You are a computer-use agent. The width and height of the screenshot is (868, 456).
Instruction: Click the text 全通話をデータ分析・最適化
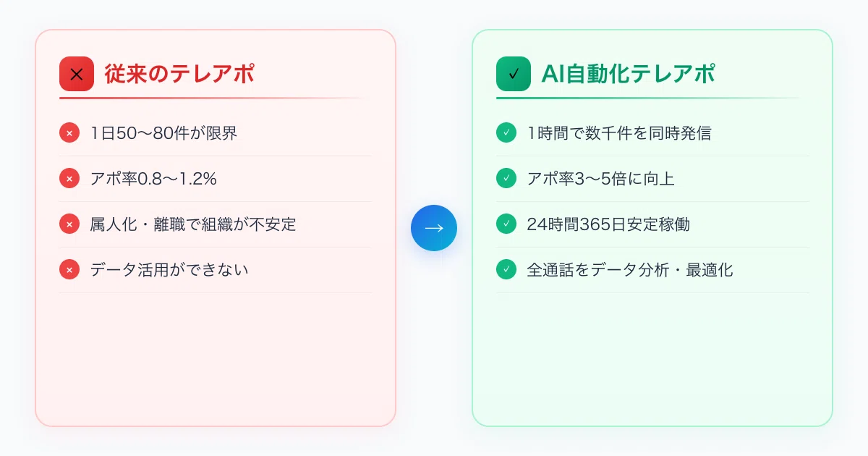(x=630, y=270)
